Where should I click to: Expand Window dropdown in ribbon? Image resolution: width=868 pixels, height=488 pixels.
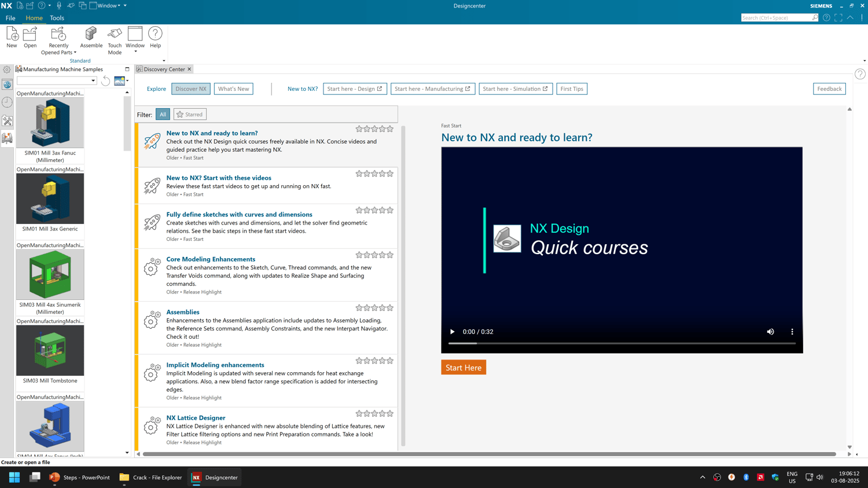tap(135, 52)
